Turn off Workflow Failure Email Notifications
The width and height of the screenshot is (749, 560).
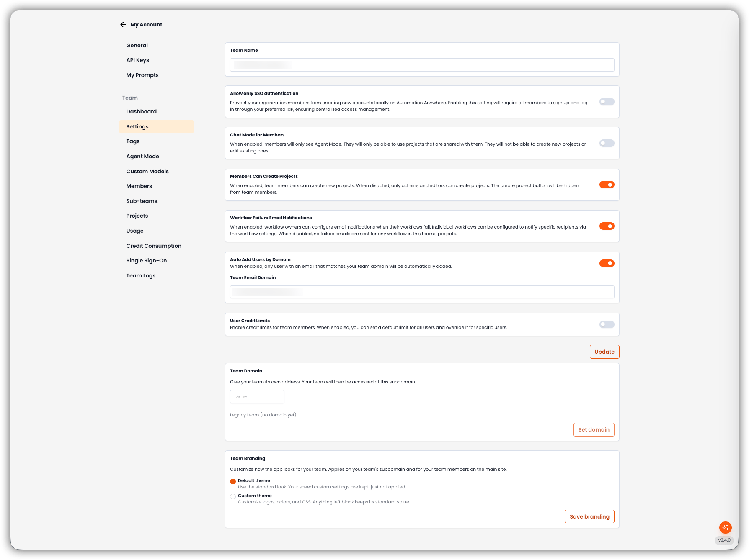click(x=607, y=226)
